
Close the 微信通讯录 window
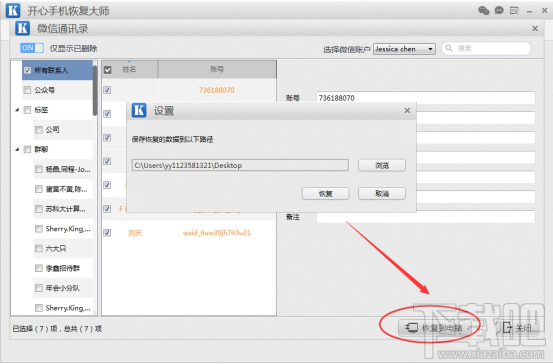tap(535, 29)
